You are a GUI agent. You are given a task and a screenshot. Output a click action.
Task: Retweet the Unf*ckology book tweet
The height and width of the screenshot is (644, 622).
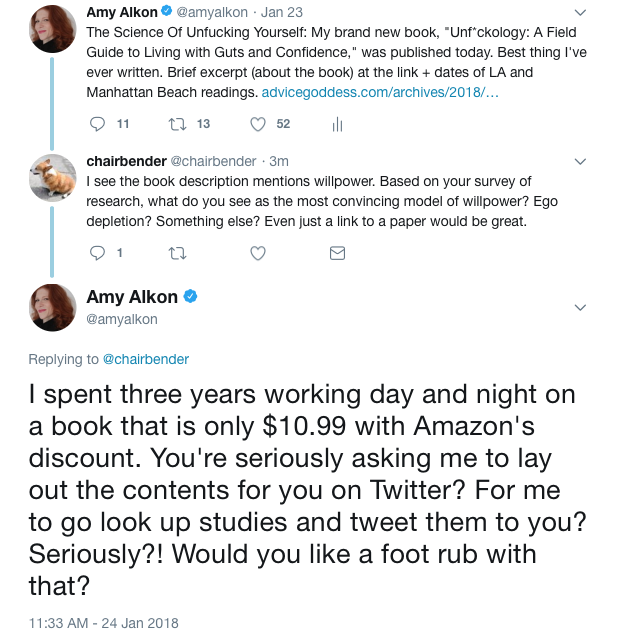pyautogui.click(x=176, y=124)
